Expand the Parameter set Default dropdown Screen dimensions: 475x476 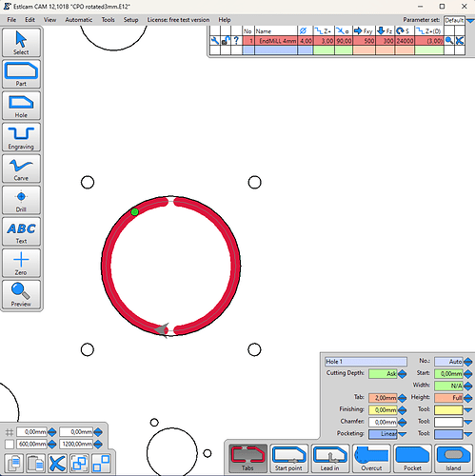(x=470, y=21)
